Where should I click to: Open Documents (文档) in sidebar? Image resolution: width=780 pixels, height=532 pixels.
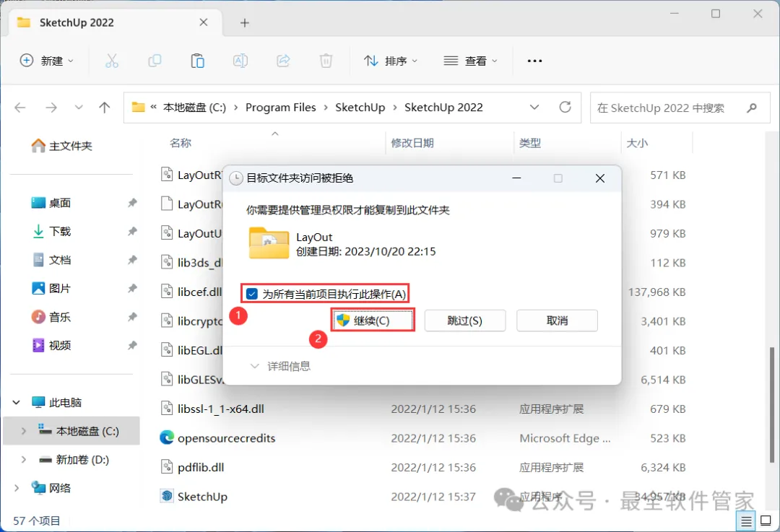coord(51,260)
